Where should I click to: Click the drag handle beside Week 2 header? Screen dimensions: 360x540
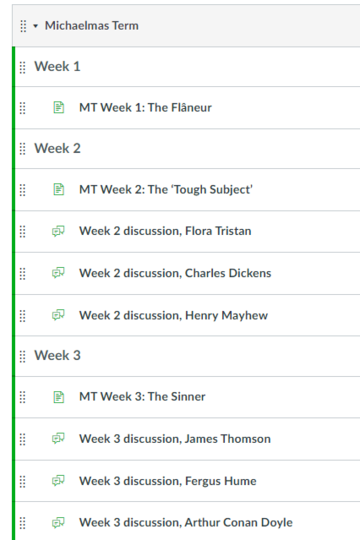point(22,149)
